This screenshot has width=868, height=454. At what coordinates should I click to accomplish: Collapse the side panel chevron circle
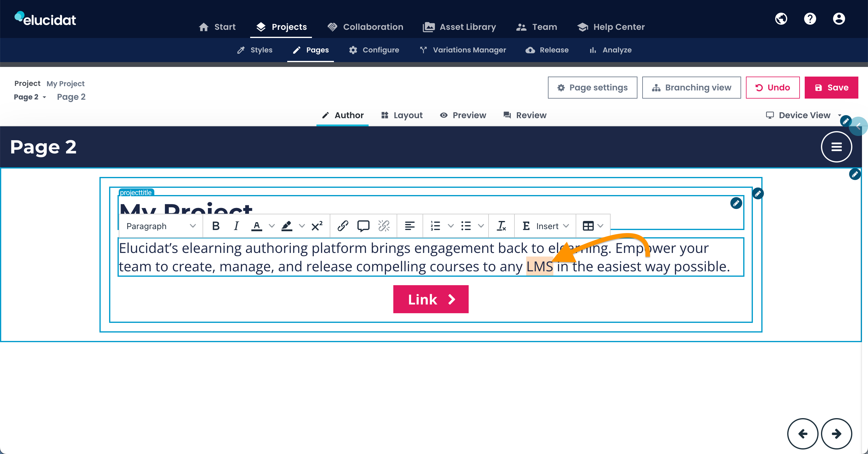tap(859, 126)
